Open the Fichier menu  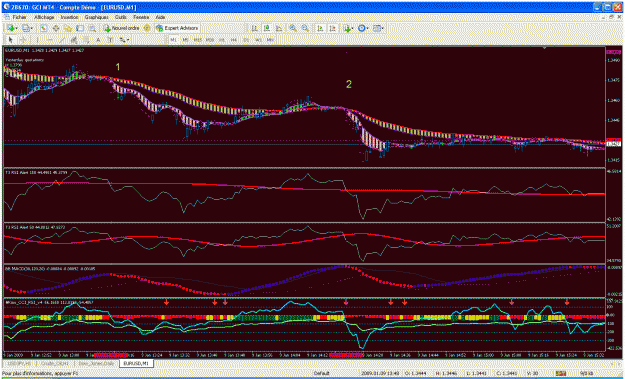pyautogui.click(x=20, y=18)
